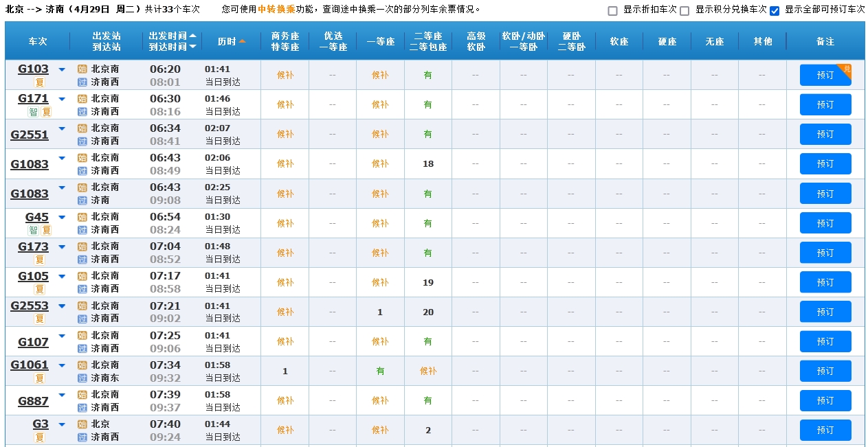868x447 pixels.
Task: Expand stop details arrow beside G2553
Action: coord(62,306)
